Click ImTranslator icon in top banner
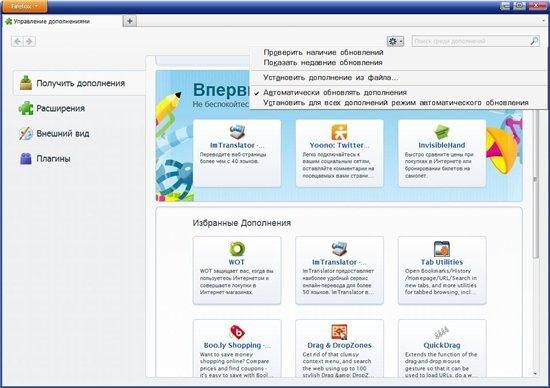Screen dimensions: 550x388 [x=237, y=132]
